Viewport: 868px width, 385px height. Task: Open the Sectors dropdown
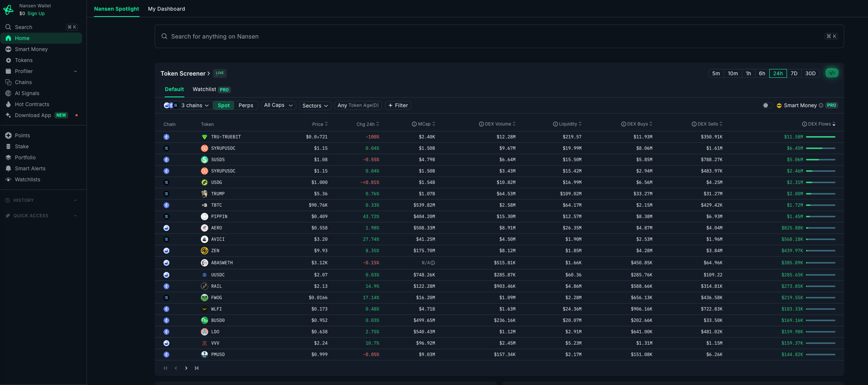click(x=315, y=105)
